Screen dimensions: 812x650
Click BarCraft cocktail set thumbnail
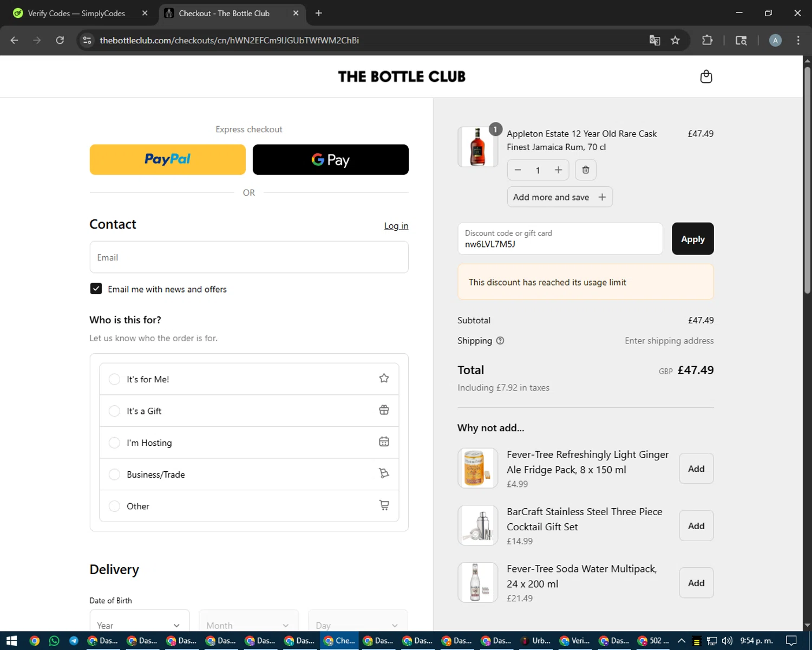coord(477,525)
